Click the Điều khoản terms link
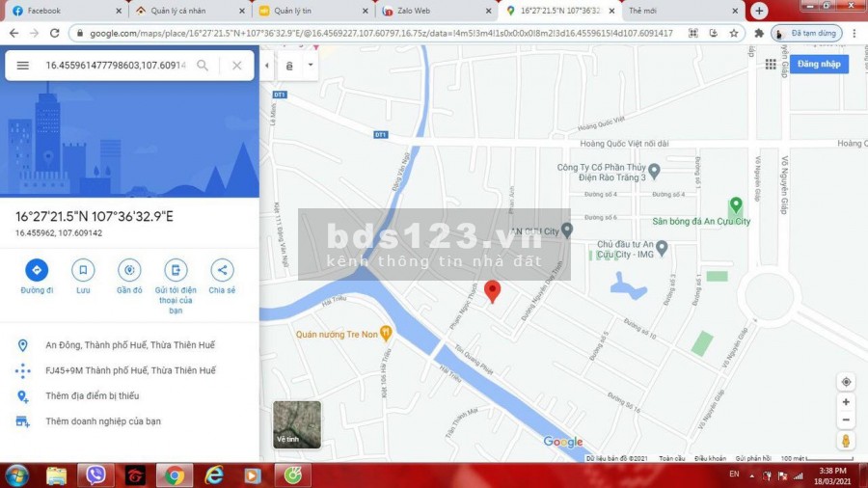 point(710,458)
